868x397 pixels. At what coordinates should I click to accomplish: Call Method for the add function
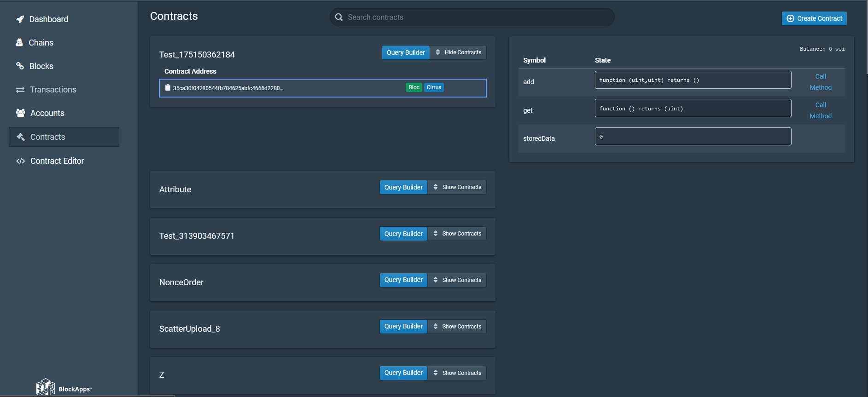(x=820, y=82)
